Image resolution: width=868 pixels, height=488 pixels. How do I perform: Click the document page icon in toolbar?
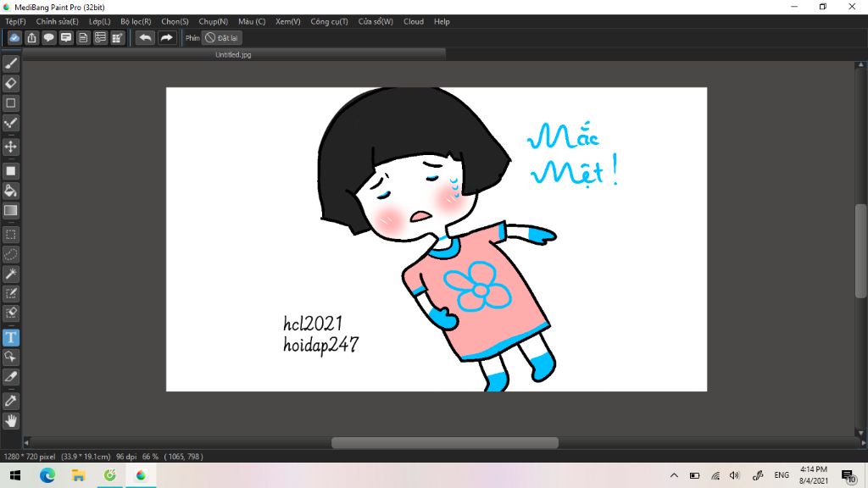pyautogui.click(x=83, y=37)
